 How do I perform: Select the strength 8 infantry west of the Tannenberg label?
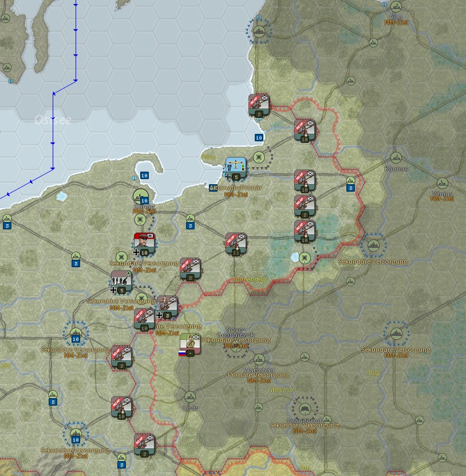point(190,269)
